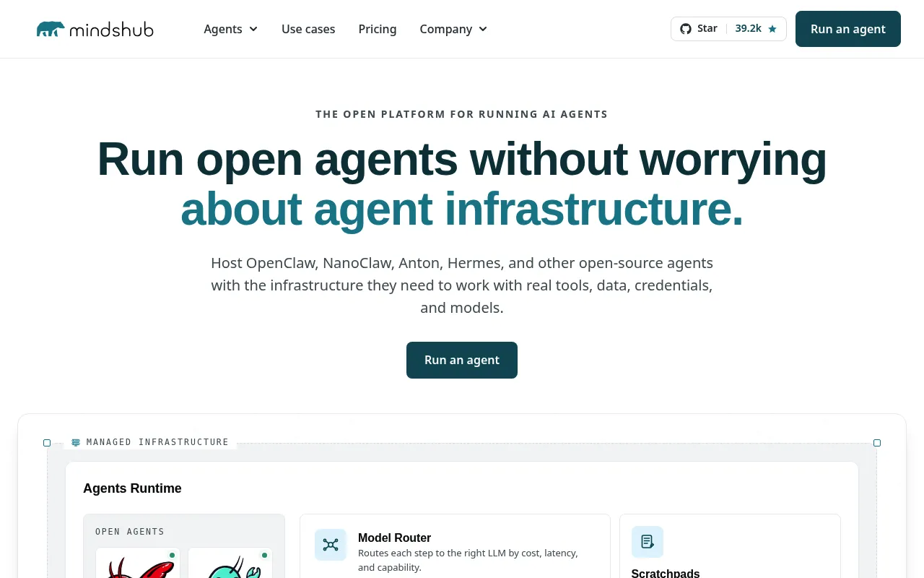The image size is (924, 578).
Task: Click the GitHub octocat icon
Action: (x=686, y=29)
